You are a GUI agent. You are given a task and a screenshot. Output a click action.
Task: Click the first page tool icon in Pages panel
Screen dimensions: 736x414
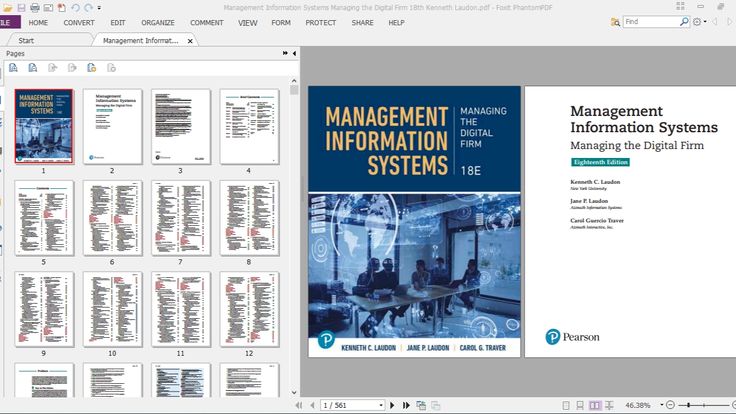13,68
